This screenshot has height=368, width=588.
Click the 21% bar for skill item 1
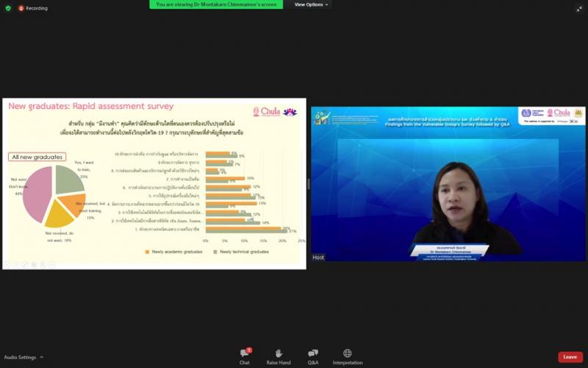246,231
